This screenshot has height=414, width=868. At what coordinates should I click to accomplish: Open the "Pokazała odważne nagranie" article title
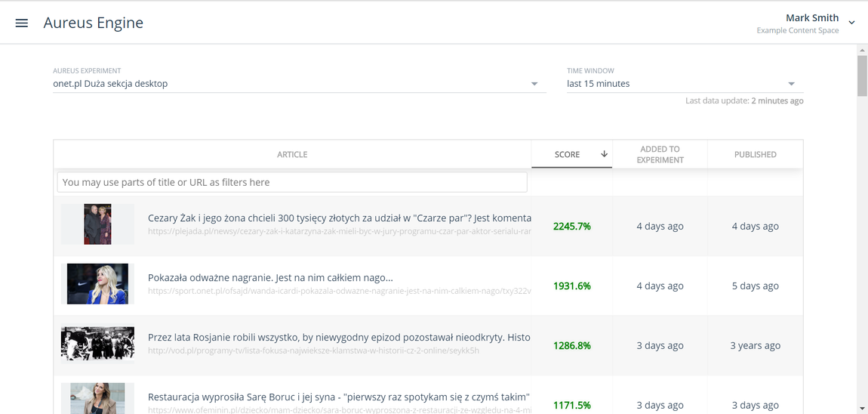pos(270,278)
